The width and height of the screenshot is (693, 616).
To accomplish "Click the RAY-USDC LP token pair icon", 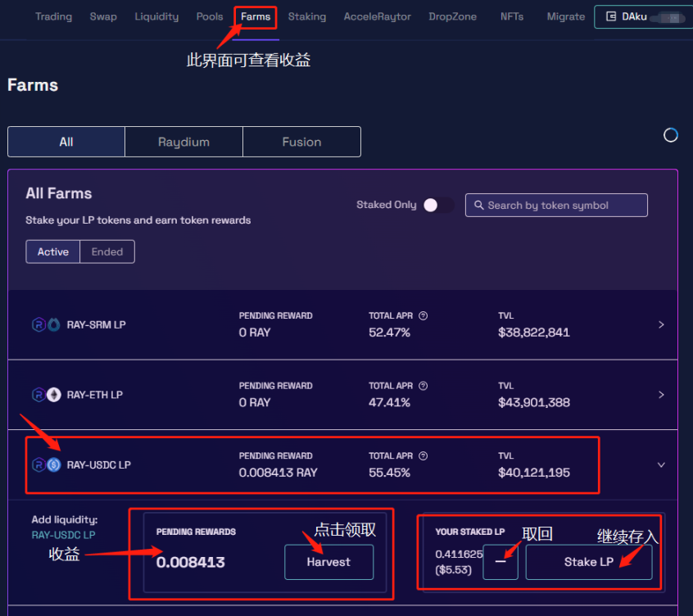I will click(46, 464).
